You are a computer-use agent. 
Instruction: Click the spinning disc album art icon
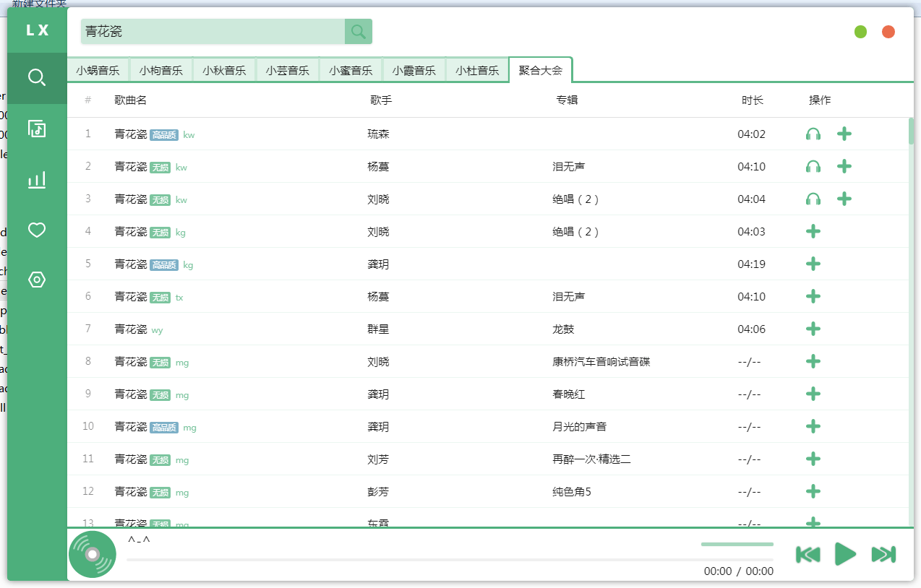point(92,554)
